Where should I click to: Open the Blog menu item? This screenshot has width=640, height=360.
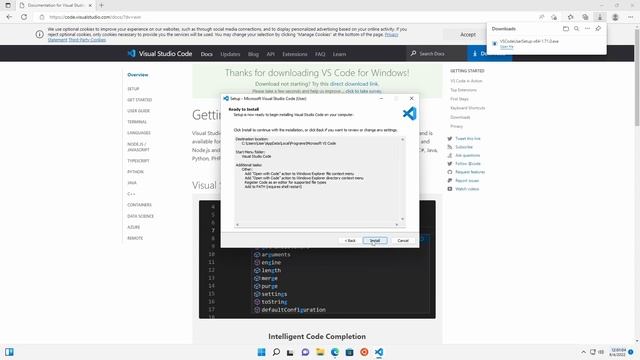tap(253, 54)
